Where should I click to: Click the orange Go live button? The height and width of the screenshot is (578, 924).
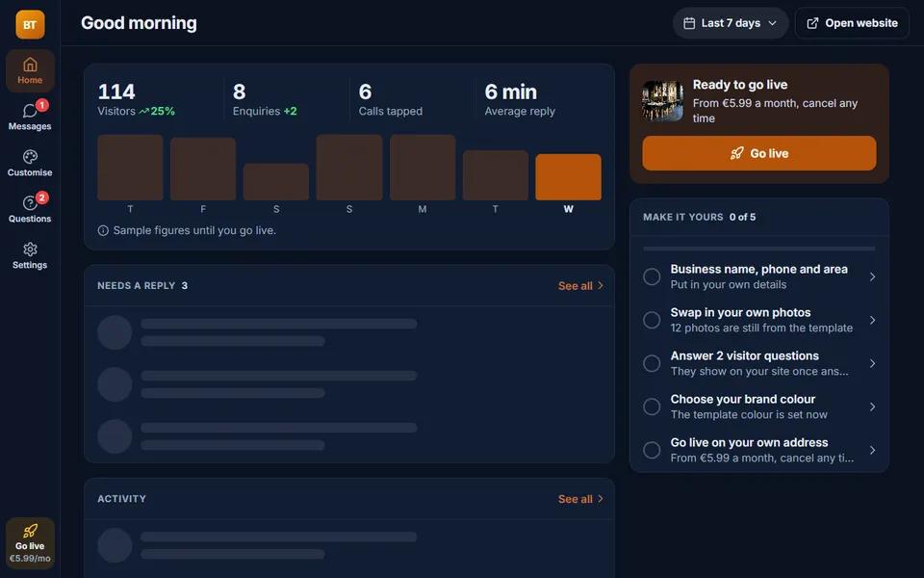[x=759, y=153]
